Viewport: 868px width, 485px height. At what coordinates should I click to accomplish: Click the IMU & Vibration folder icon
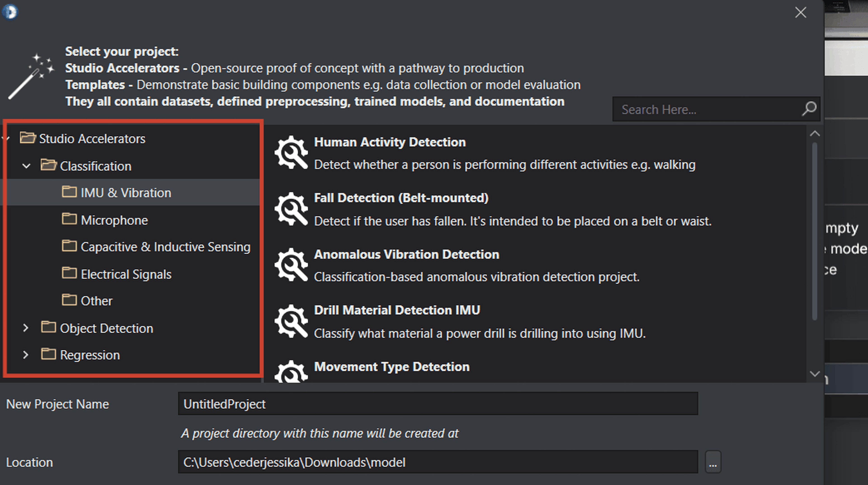[x=69, y=192]
